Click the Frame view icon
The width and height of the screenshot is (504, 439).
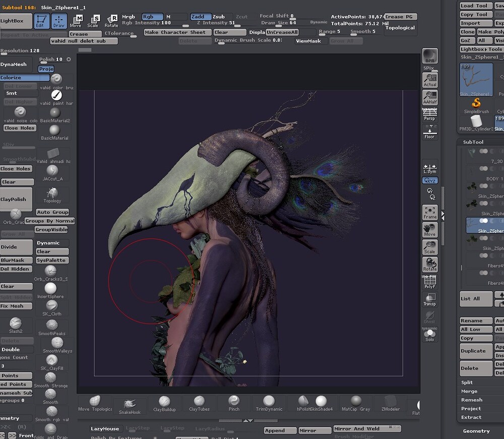tap(430, 212)
